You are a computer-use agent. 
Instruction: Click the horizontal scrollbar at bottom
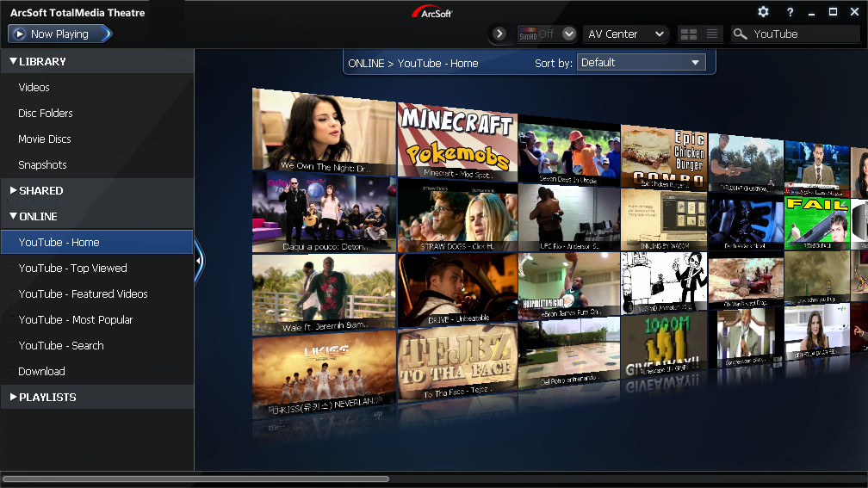pos(196,479)
